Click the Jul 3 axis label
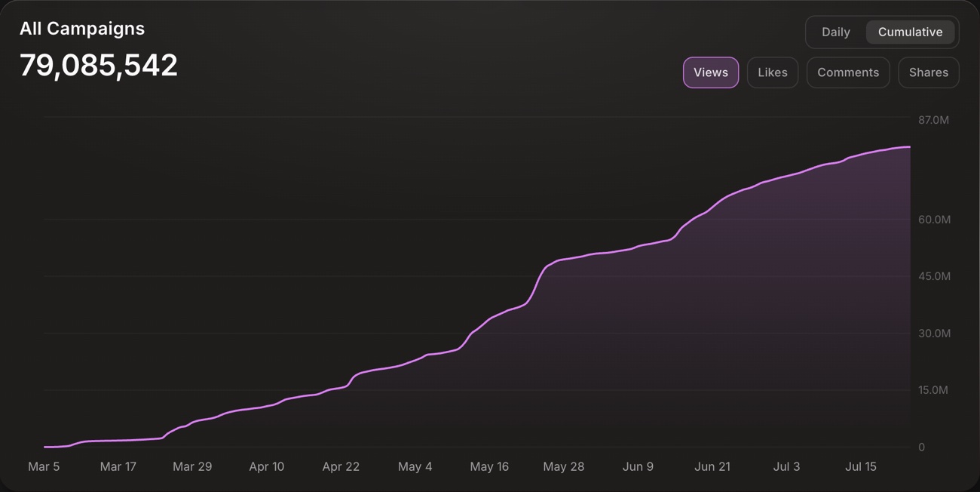 pyautogui.click(x=786, y=467)
